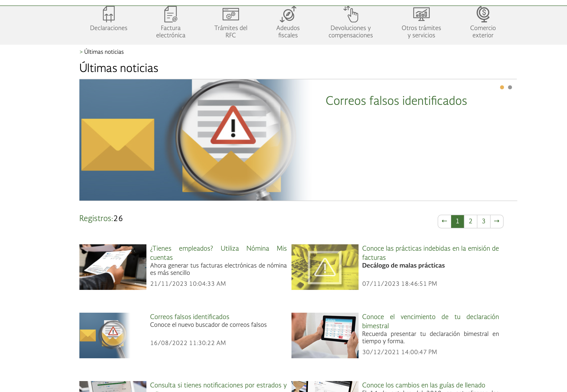The image size is (567, 392).
Task: Select current page 1 in the pagination
Action: click(457, 221)
